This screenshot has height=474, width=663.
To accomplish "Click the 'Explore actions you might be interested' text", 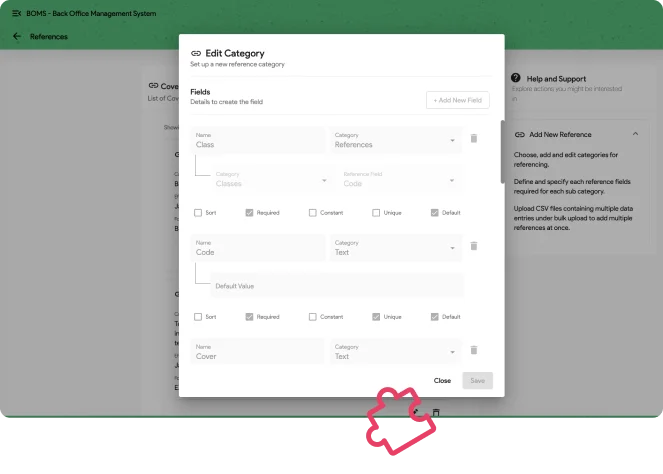I will tap(567, 89).
